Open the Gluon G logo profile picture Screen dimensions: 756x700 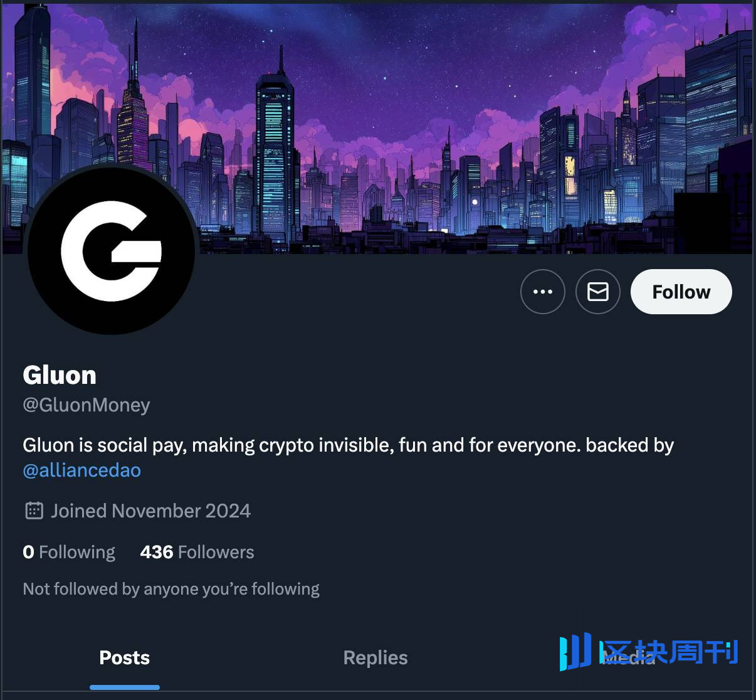(112, 250)
